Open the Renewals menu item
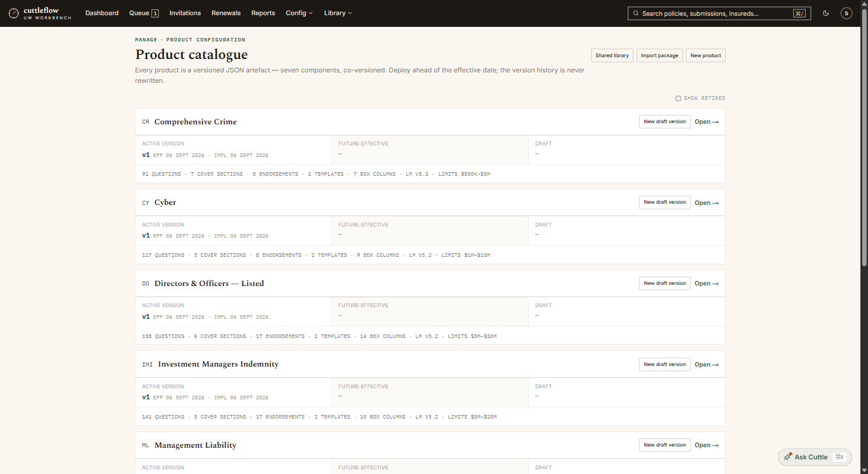868x474 pixels. click(x=226, y=13)
